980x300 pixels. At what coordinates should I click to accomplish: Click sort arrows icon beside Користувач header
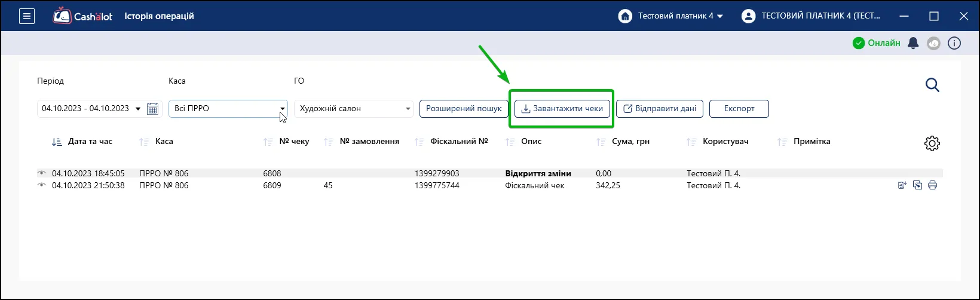tap(692, 142)
